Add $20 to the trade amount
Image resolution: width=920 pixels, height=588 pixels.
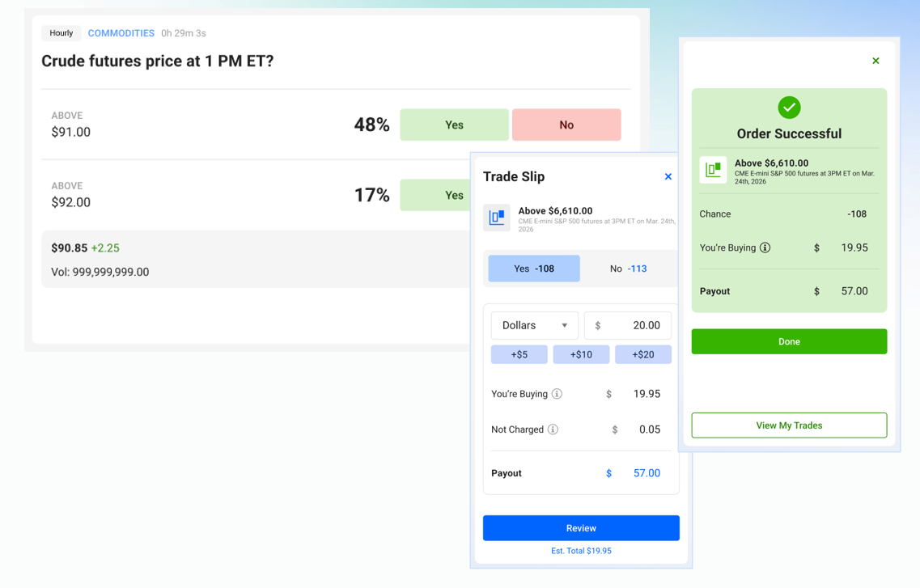(x=643, y=355)
